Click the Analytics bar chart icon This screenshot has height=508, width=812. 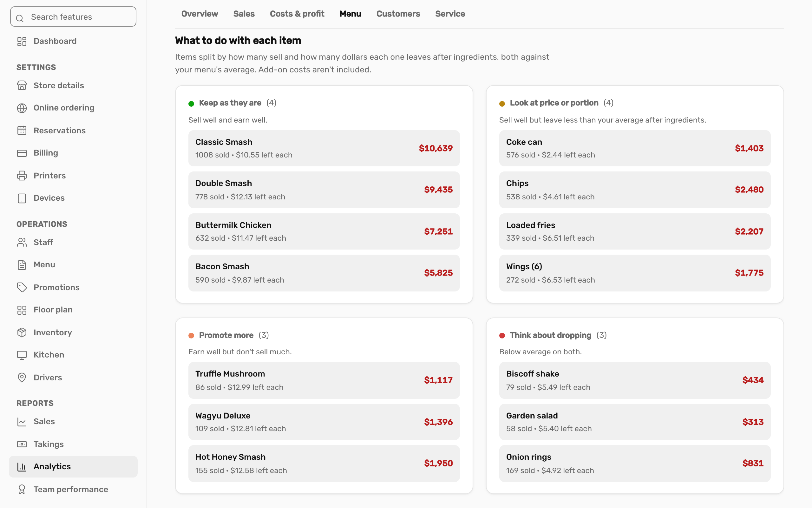point(22,467)
